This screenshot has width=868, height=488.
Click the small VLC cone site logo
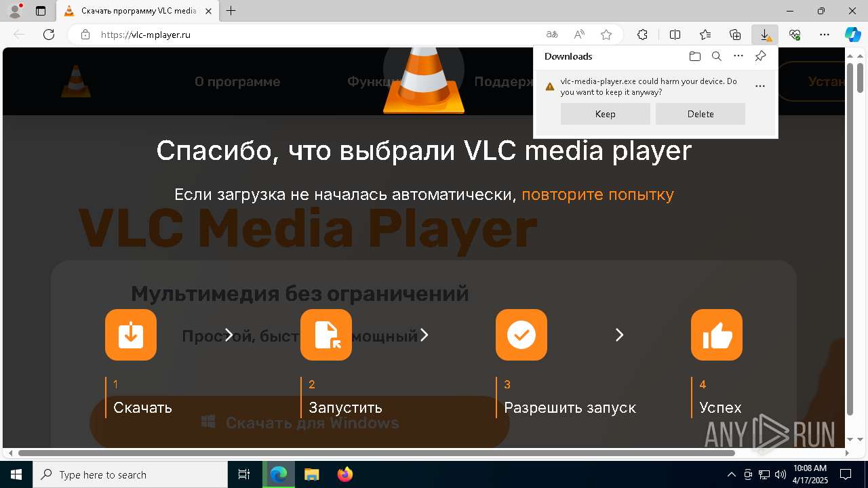tap(76, 81)
